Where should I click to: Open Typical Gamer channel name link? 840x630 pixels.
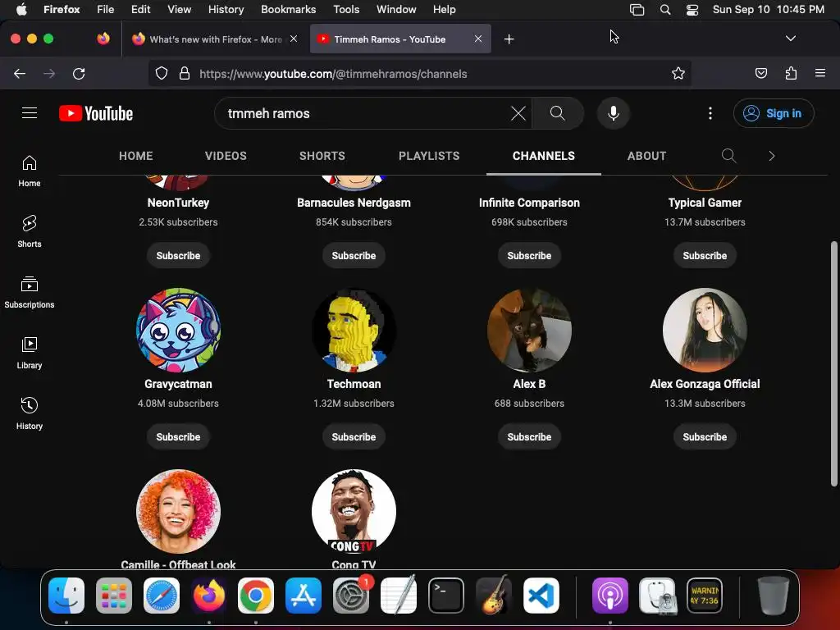705,203
